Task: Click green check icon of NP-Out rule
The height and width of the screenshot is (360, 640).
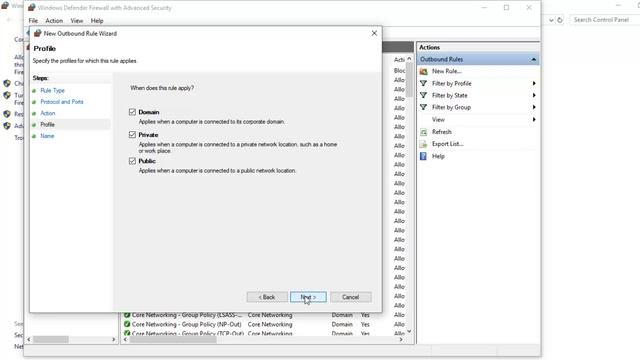Action: [127, 324]
